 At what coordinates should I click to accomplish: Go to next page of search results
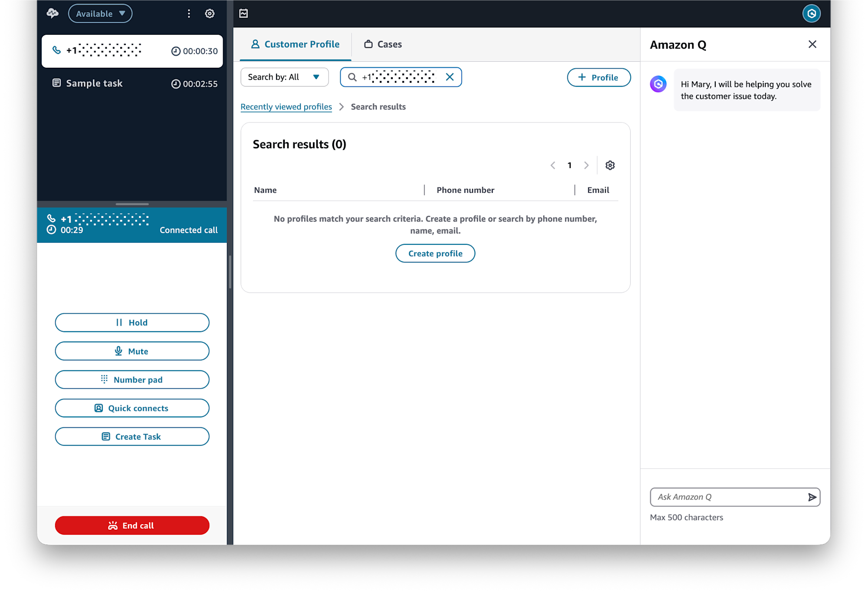coord(586,165)
